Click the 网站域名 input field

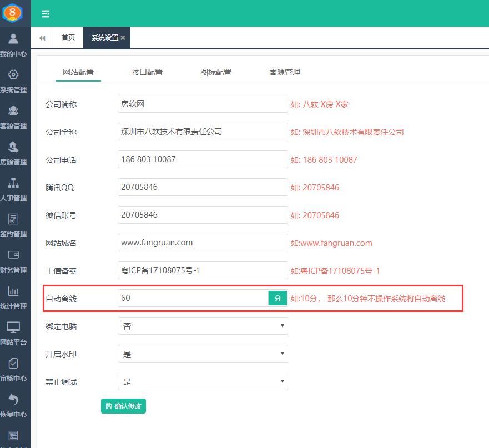click(203, 243)
